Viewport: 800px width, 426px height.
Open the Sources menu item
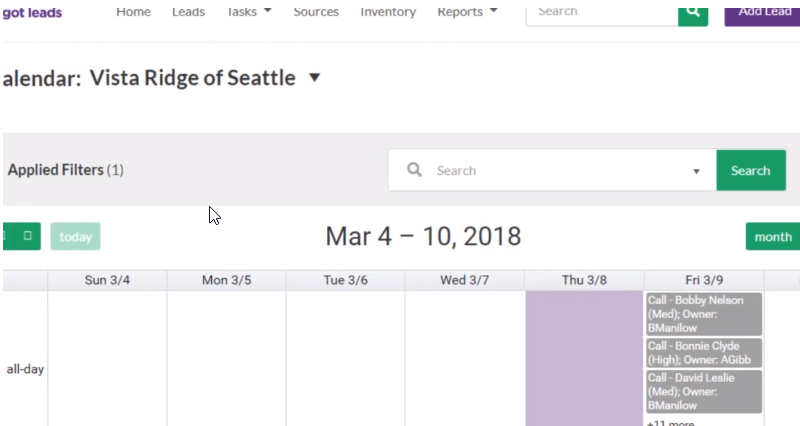pyautogui.click(x=316, y=12)
